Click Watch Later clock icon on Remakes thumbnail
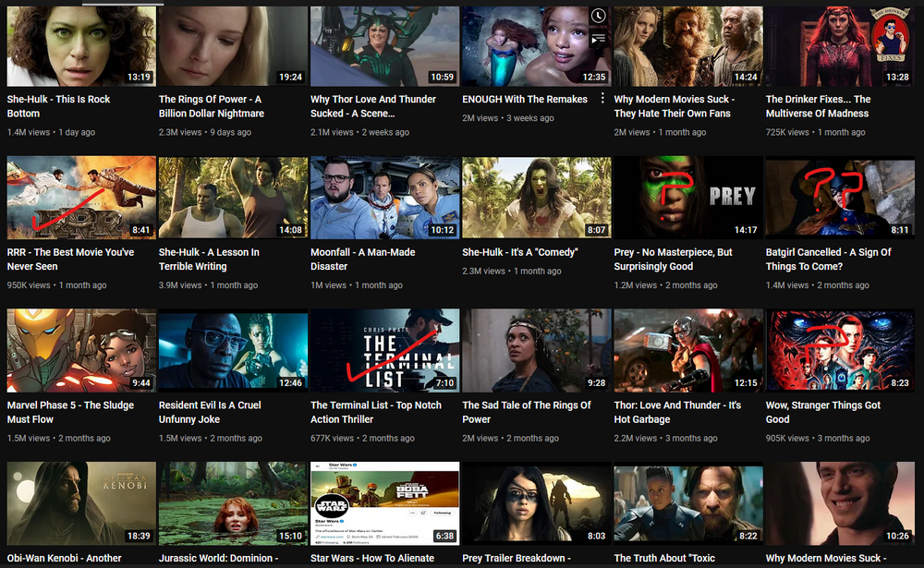 click(598, 16)
